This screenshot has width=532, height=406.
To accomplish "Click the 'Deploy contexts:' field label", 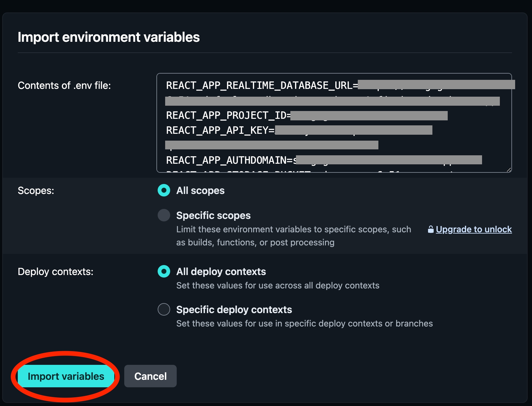I will [56, 272].
